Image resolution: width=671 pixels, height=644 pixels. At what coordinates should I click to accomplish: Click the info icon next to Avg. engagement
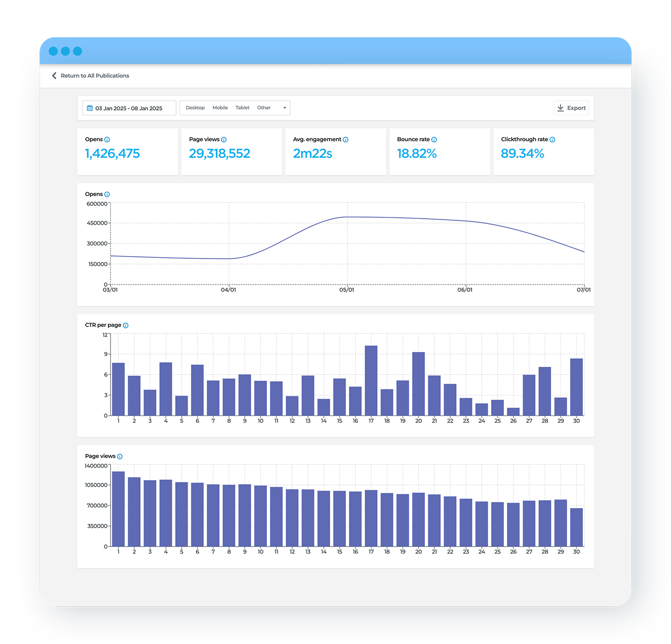pos(345,139)
